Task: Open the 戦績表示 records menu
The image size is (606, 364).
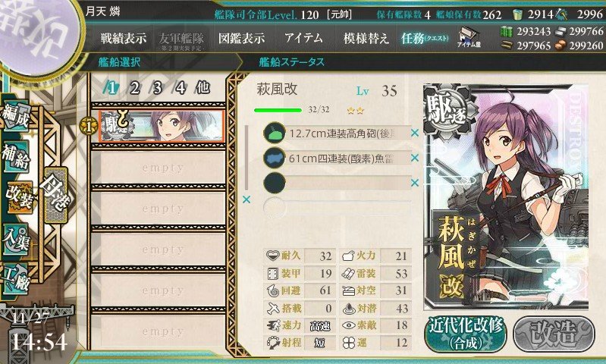Action: 124,38
